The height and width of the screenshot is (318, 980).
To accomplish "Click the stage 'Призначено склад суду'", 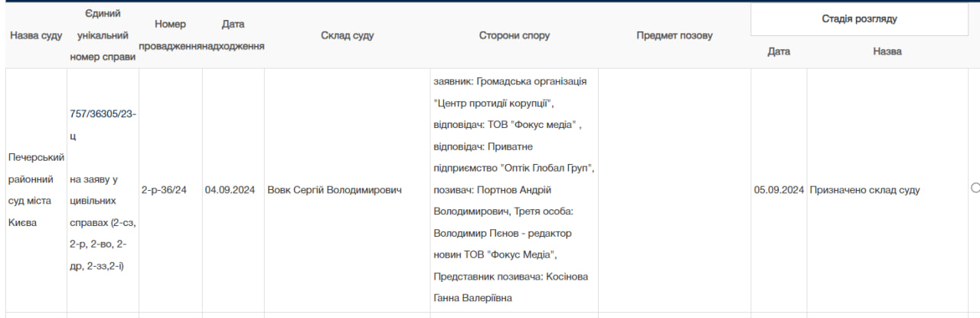I will [864, 190].
